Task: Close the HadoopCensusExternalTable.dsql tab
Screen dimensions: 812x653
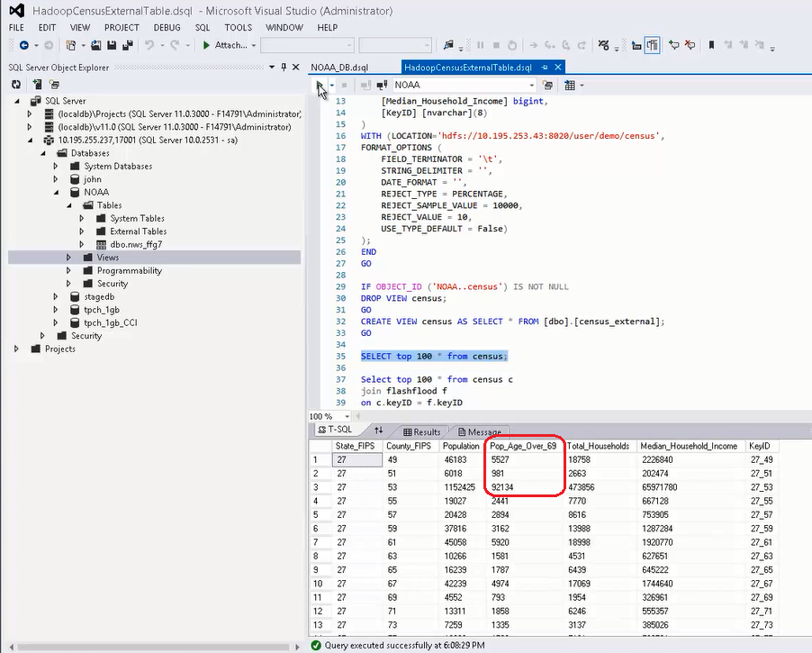Action: pos(558,68)
